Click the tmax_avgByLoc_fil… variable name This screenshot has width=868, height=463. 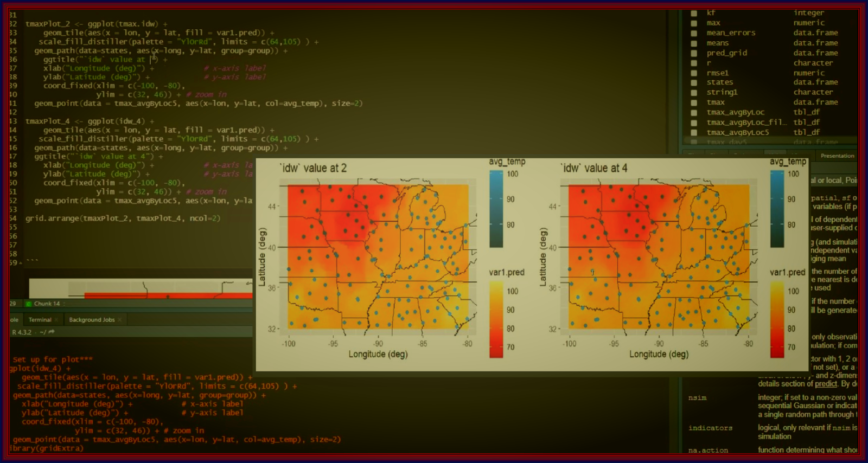point(746,123)
